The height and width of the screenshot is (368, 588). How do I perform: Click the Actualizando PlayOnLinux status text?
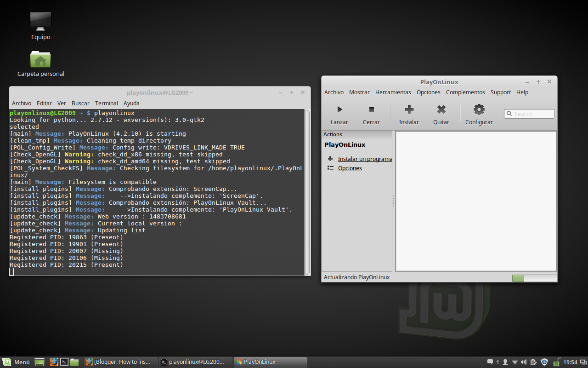tap(357, 277)
